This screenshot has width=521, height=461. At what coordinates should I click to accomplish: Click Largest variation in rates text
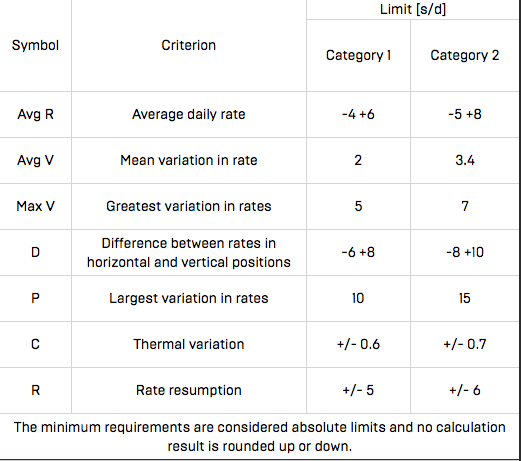tap(189, 298)
